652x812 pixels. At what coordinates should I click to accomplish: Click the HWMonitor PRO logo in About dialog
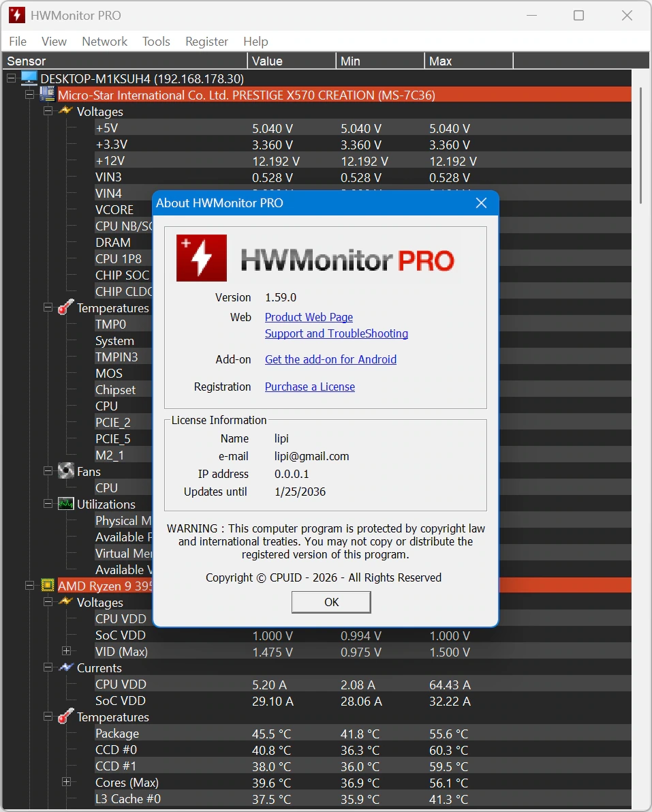pos(201,258)
